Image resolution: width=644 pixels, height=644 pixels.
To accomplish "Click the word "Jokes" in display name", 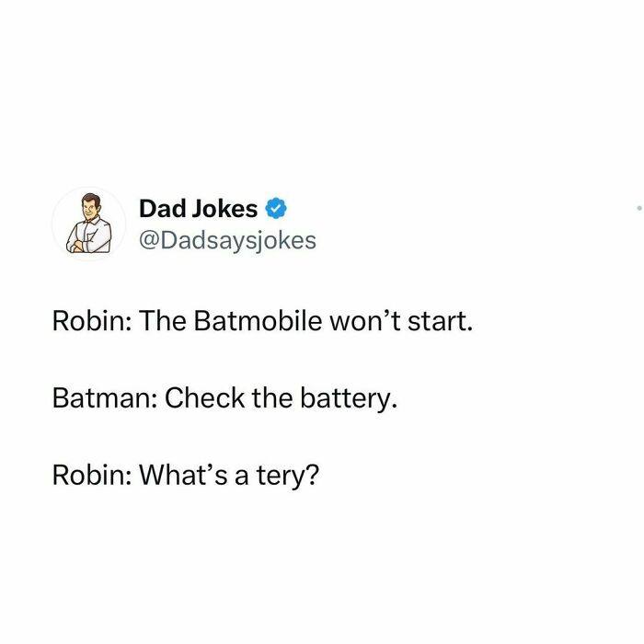I will [226, 209].
